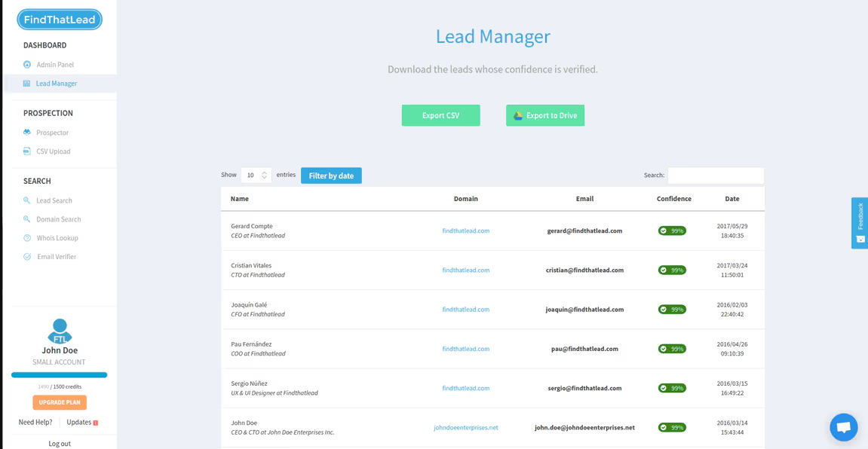The height and width of the screenshot is (449, 868).
Task: Click the name Cristian Vitales
Action: pos(251,265)
